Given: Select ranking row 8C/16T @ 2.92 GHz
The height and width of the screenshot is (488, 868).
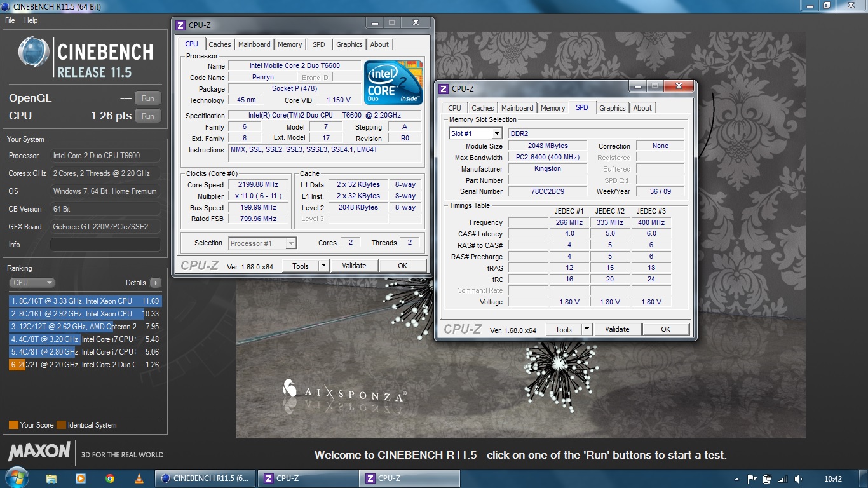Looking at the screenshot, I should [x=85, y=314].
